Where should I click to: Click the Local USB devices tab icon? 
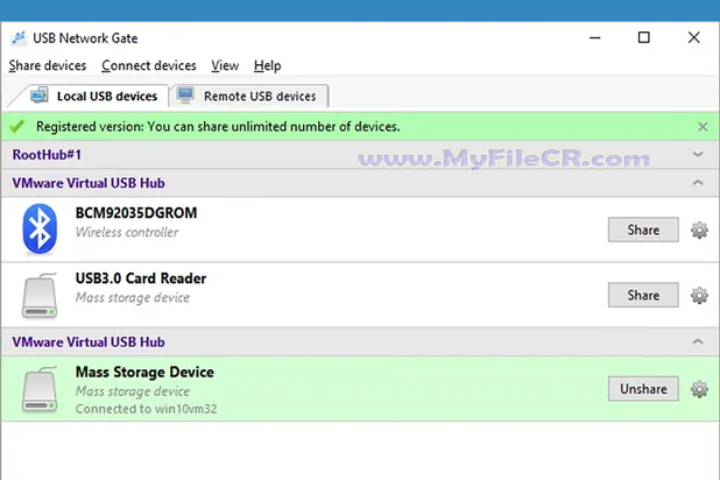tap(39, 95)
